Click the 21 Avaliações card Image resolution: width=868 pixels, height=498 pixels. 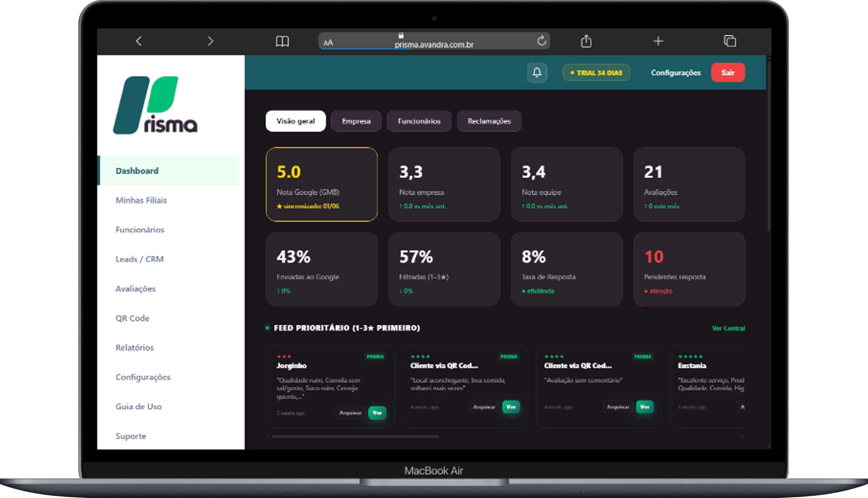[x=689, y=184]
